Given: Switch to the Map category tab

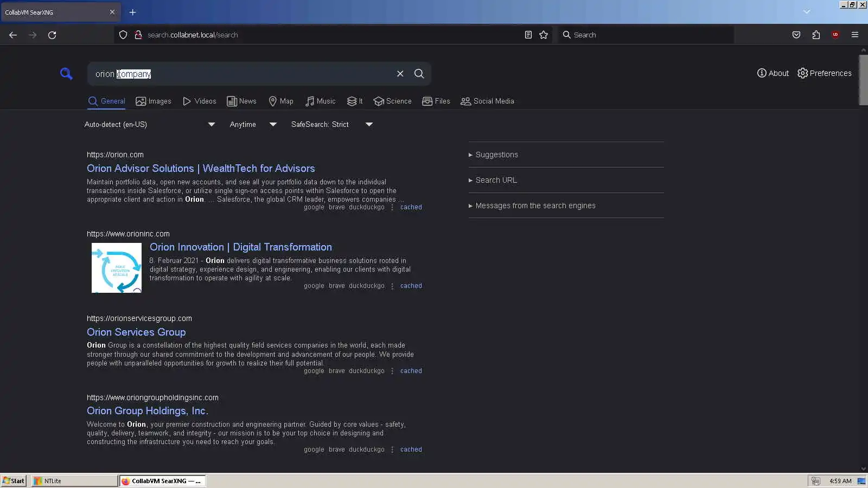Looking at the screenshot, I should 281,101.
